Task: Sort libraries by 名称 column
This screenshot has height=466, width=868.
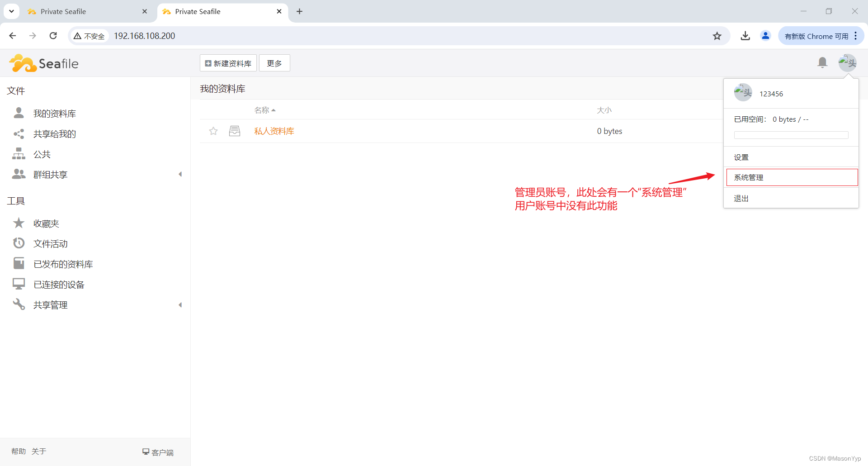Action: (x=265, y=110)
